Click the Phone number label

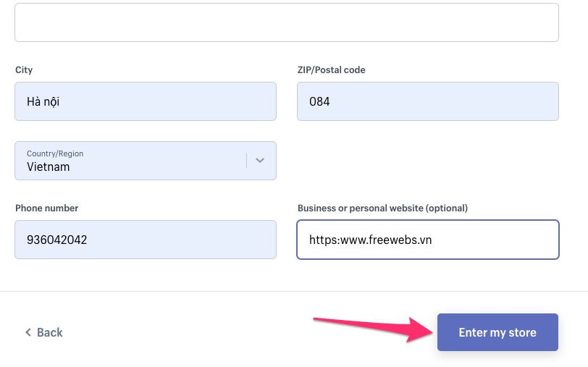tap(46, 208)
